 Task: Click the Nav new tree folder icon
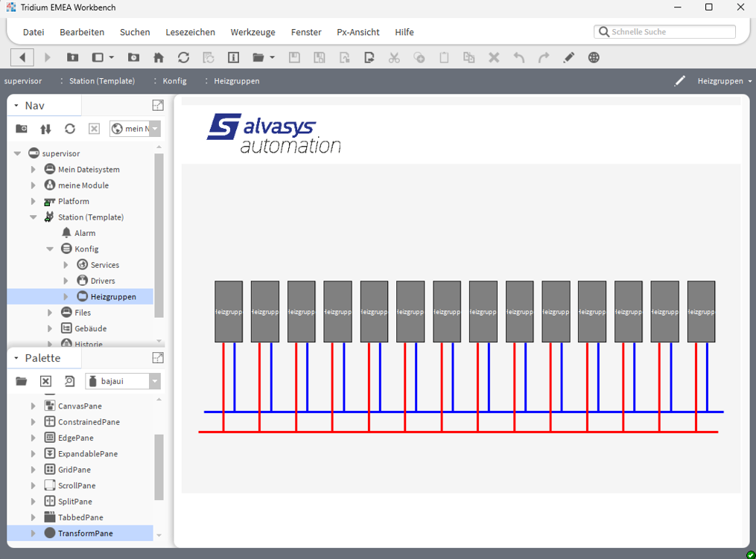pyautogui.click(x=21, y=129)
